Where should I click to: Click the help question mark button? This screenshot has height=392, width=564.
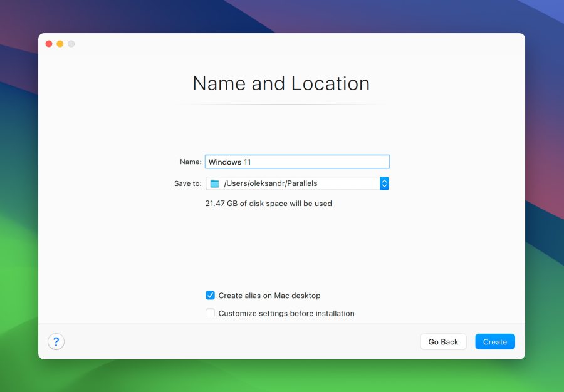56,341
